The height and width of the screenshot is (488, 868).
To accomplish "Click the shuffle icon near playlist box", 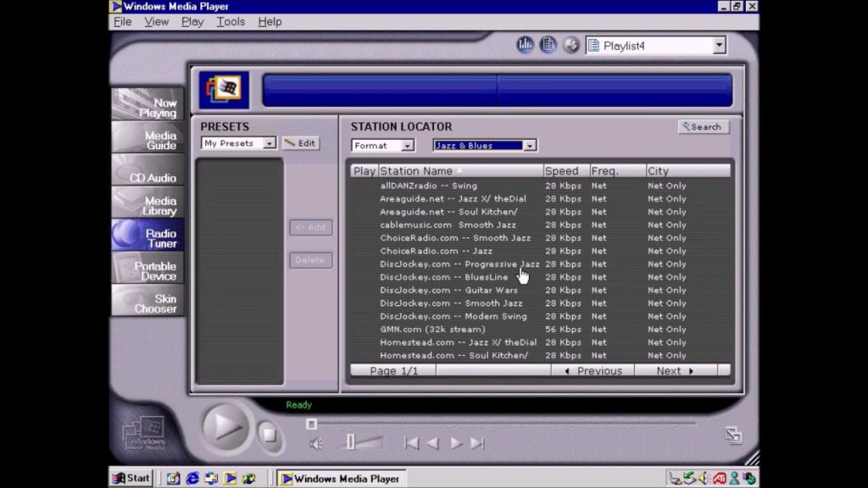I will pyautogui.click(x=571, y=46).
